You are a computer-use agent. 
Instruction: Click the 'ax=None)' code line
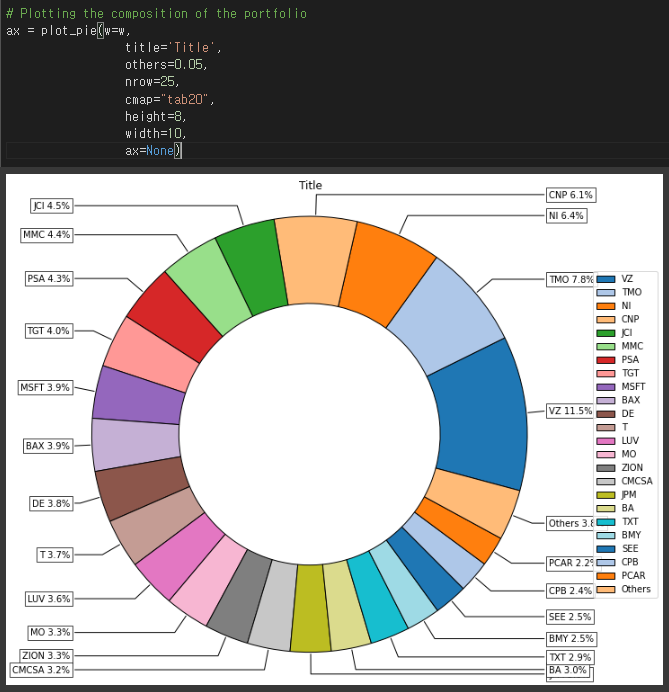(x=153, y=151)
